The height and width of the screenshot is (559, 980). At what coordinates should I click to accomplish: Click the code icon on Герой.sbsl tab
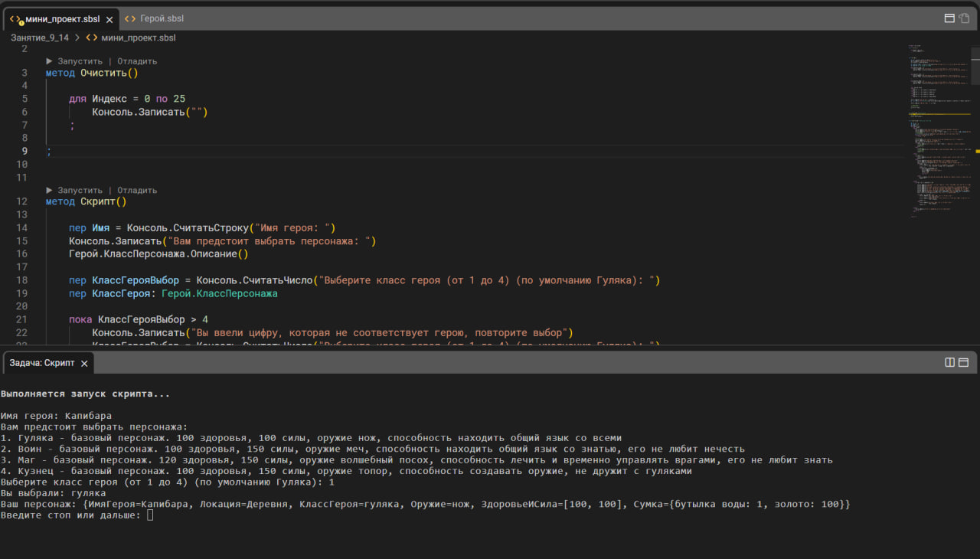130,18
